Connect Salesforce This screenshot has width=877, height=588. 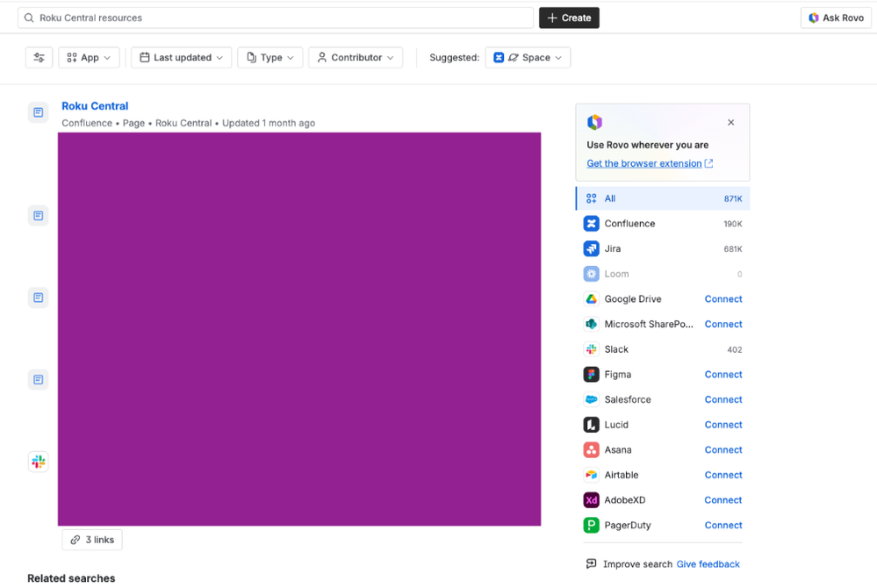(x=723, y=399)
